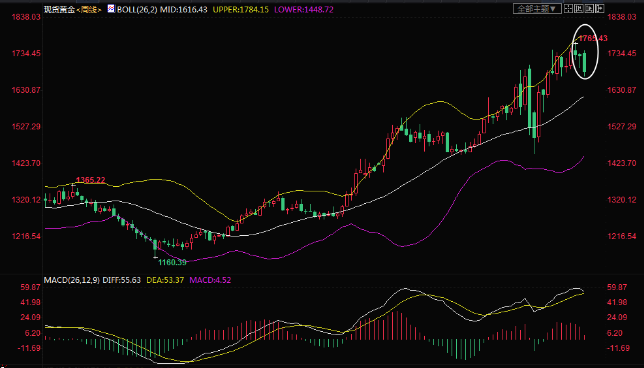The height and width of the screenshot is (368, 644).
Task: Change the 周线 period selector
Action: point(88,9)
